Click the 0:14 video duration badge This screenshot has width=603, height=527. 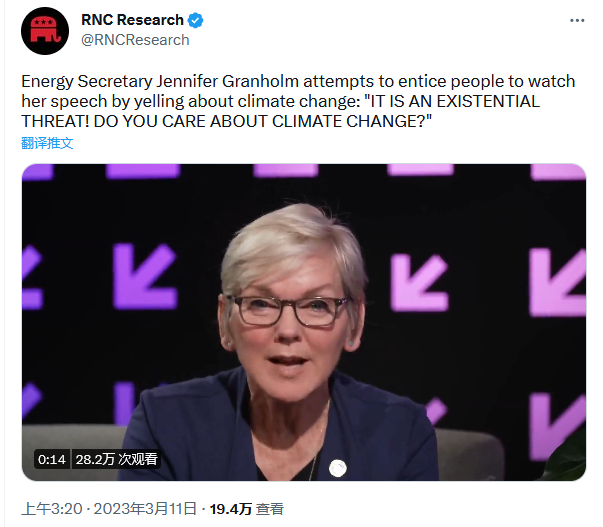[51, 460]
